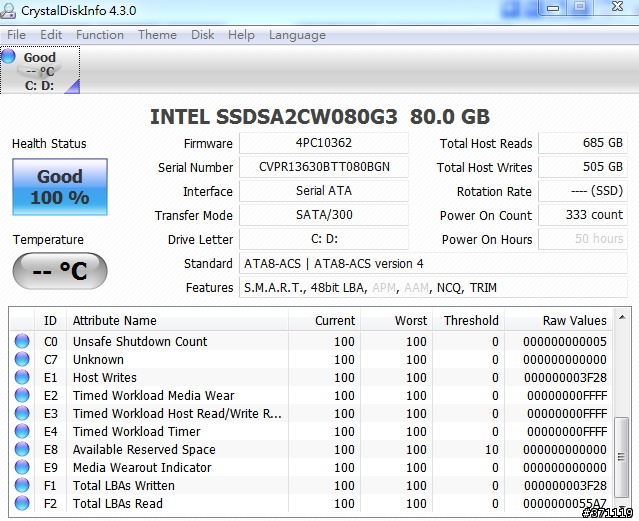Select the Media Wearout Indicator name
This screenshot has width=639, height=521.
(x=142, y=467)
